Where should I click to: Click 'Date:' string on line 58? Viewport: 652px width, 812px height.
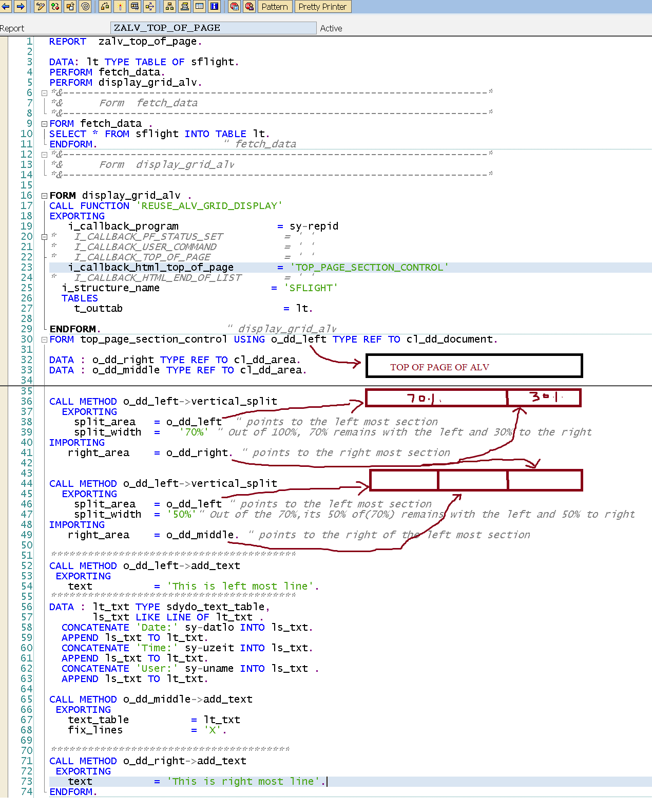coord(157,627)
